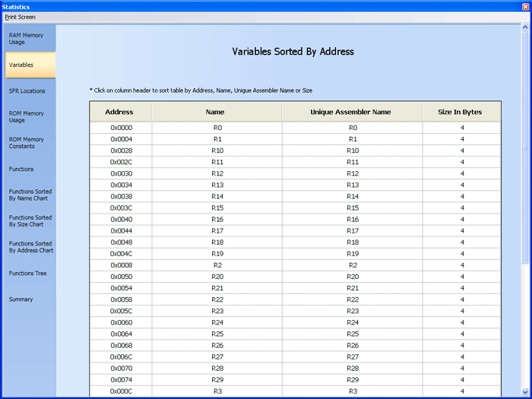Sort table by Address column header
The image size is (532, 399).
point(121,112)
